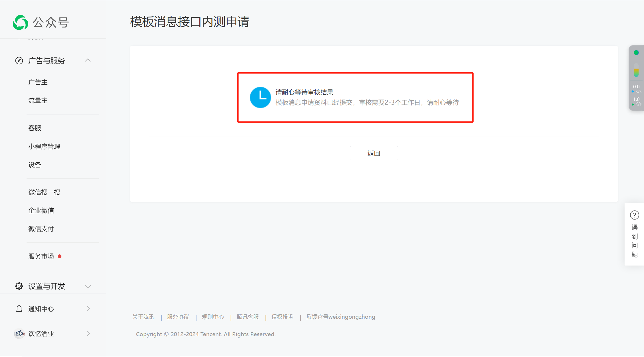Image resolution: width=644 pixels, height=357 pixels.
Task: Click the question mark help icon
Action: [x=634, y=215]
